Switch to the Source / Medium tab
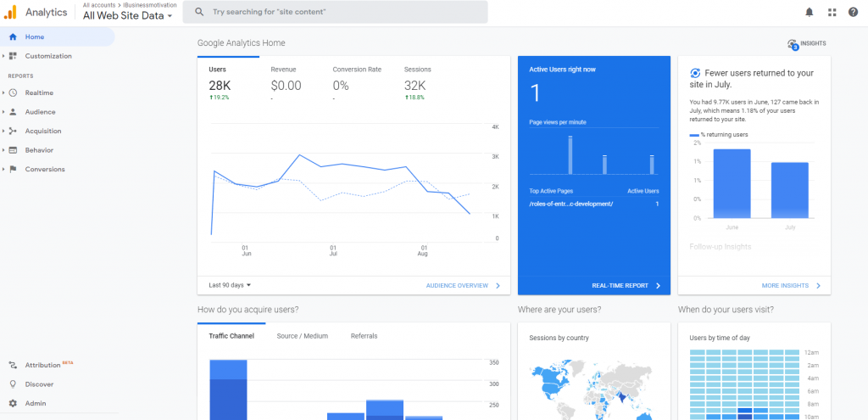 tap(303, 336)
